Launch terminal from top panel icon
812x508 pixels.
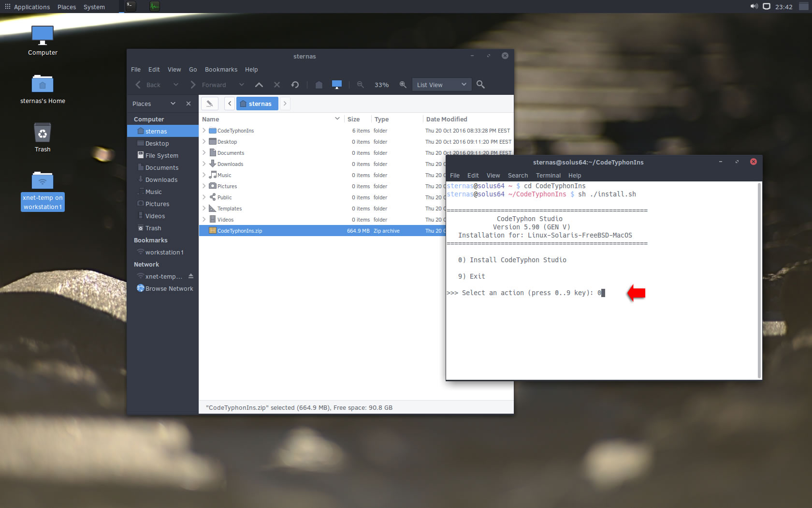(131, 6)
